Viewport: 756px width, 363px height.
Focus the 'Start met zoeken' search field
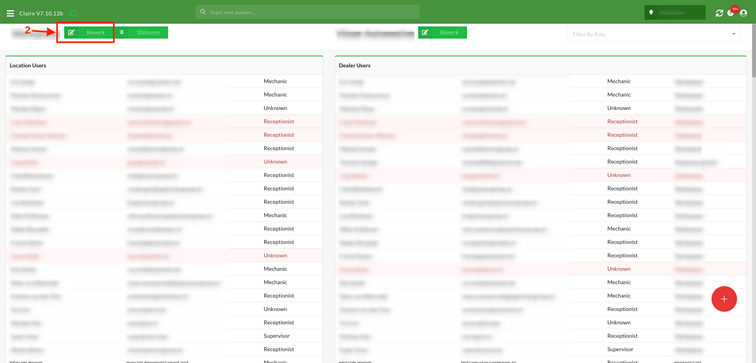[308, 12]
